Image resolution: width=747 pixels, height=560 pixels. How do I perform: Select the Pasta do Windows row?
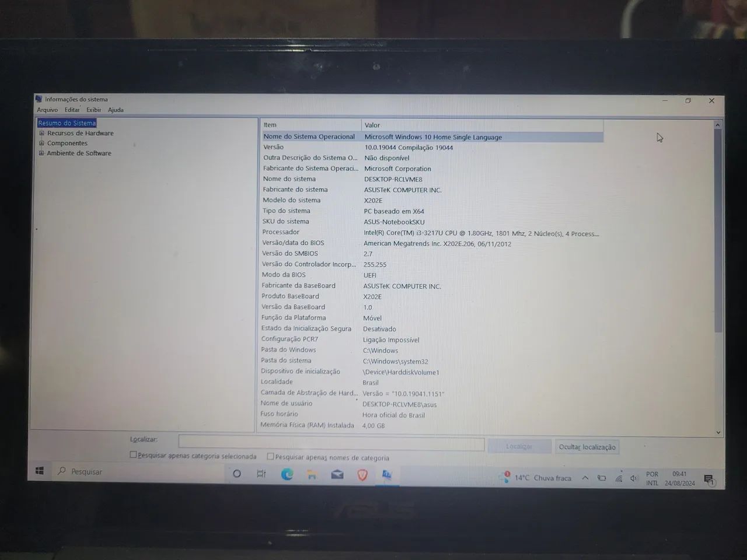pos(431,351)
